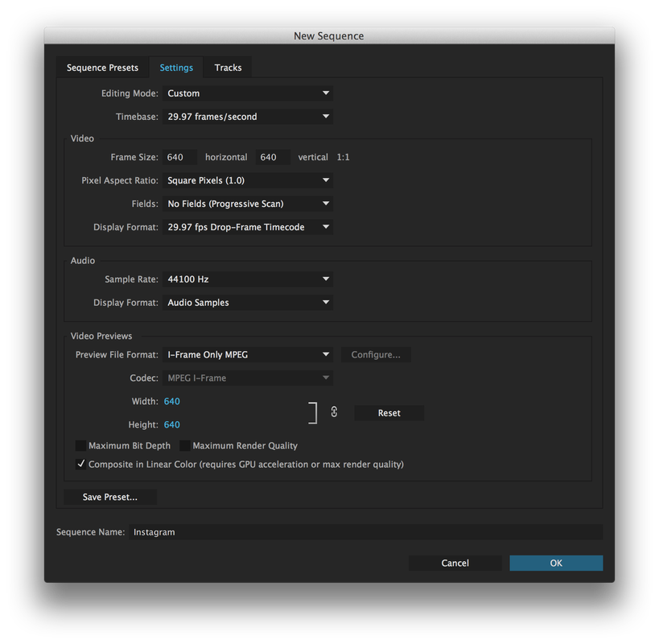The width and height of the screenshot is (659, 644).
Task: Open the Preview File Format dropdown
Action: (248, 355)
